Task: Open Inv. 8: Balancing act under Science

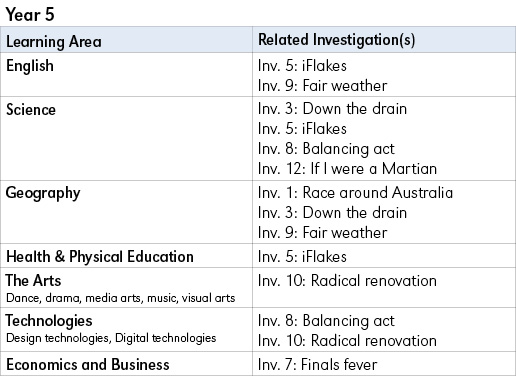Action: [326, 149]
